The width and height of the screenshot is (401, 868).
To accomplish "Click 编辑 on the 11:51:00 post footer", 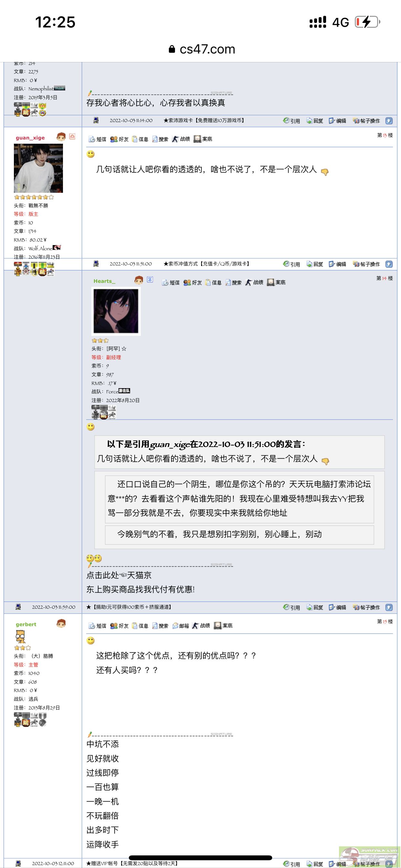I will (338, 264).
